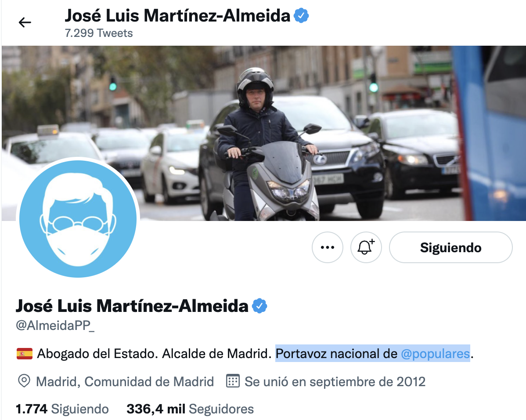Click the Se unió en septiembre de 2012 text

pyautogui.click(x=335, y=382)
